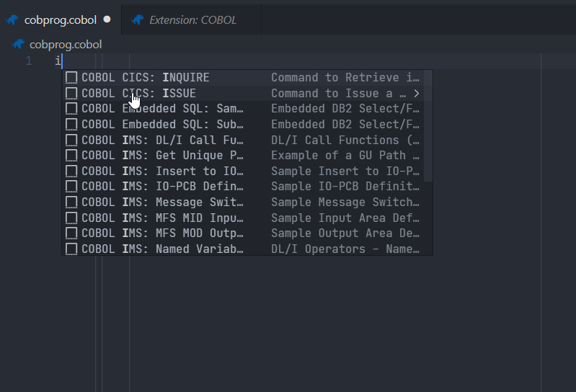This screenshot has height=392, width=576.
Task: Click the snippet icon beside COBOL CICS: ISSUE
Action: 71,94
